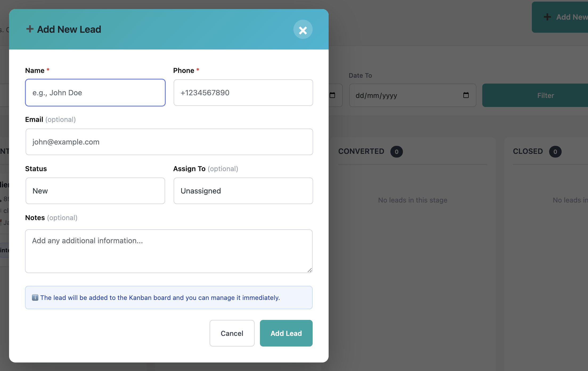Click the Filter button
Viewport: 588px width, 371px height.
coord(545,96)
